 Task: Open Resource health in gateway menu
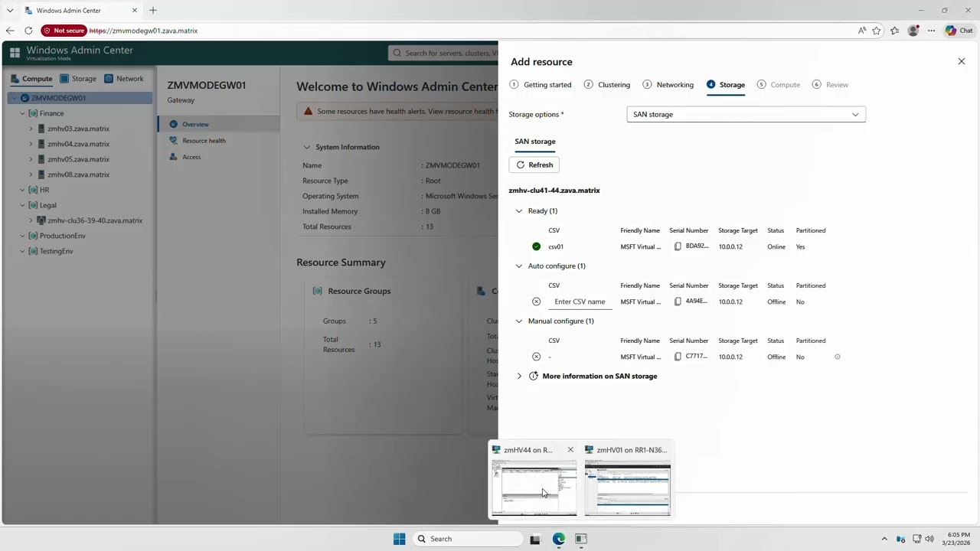204,141
